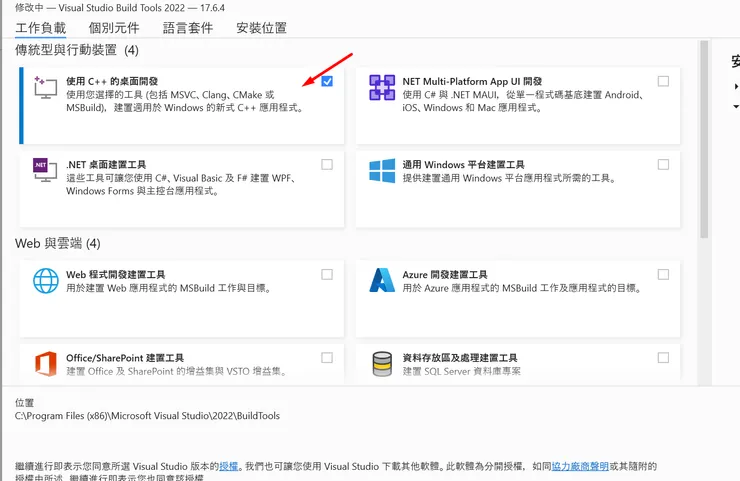740x481 pixels.
Task: Check the 資料存放區及處理建置工具 checkbox
Action: [663, 357]
